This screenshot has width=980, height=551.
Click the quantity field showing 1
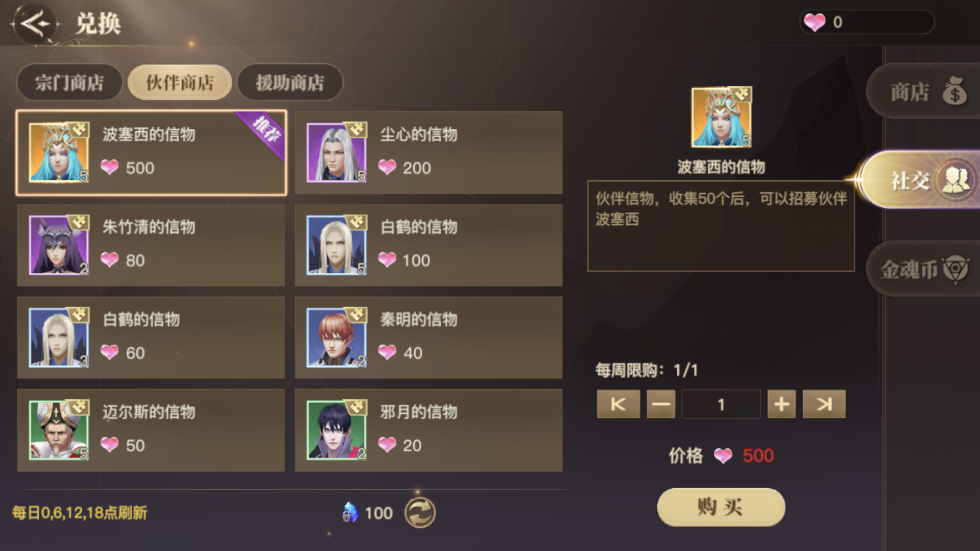pos(721,404)
